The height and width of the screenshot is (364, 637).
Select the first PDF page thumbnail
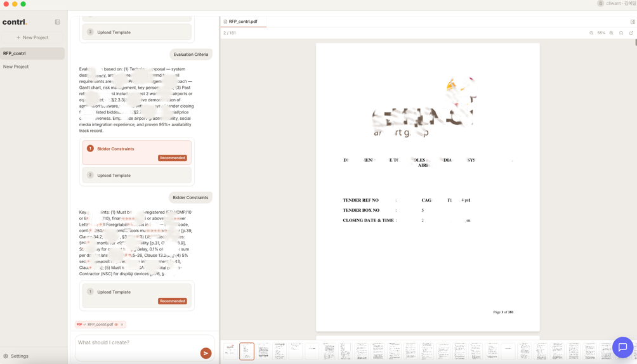(x=230, y=351)
